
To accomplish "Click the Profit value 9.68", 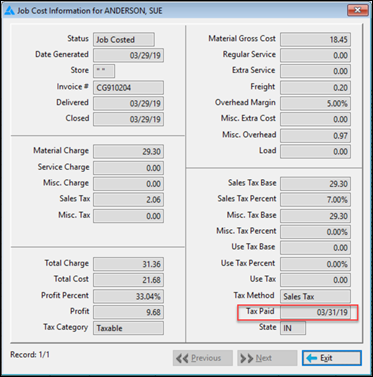I will coord(128,312).
